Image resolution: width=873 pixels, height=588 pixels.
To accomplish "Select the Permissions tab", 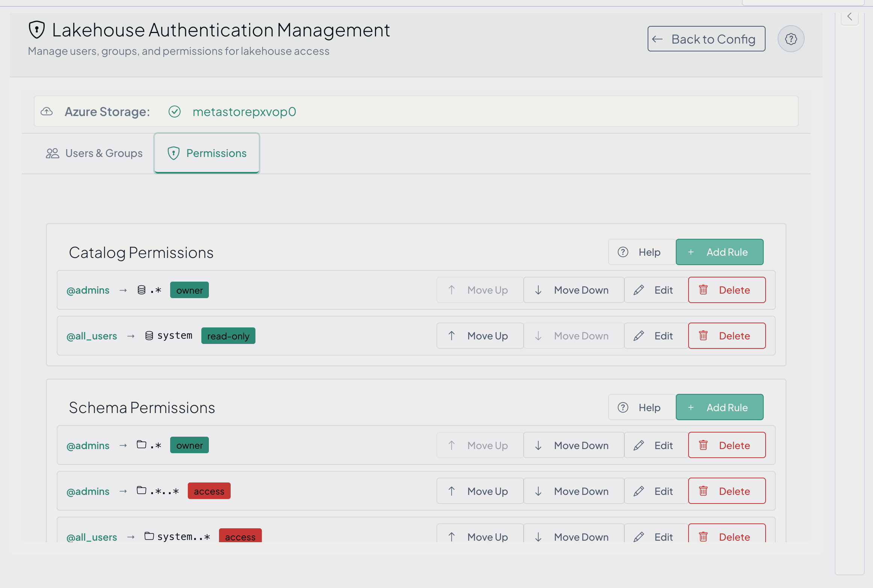I will [207, 153].
